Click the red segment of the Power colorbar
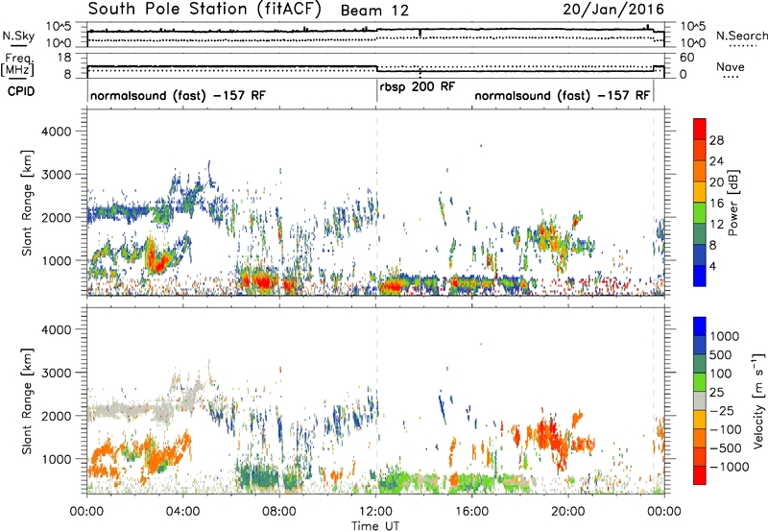 (x=700, y=129)
